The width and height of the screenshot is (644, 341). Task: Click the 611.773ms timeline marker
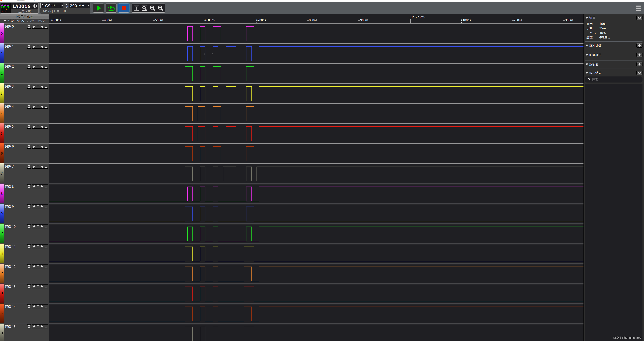(417, 17)
